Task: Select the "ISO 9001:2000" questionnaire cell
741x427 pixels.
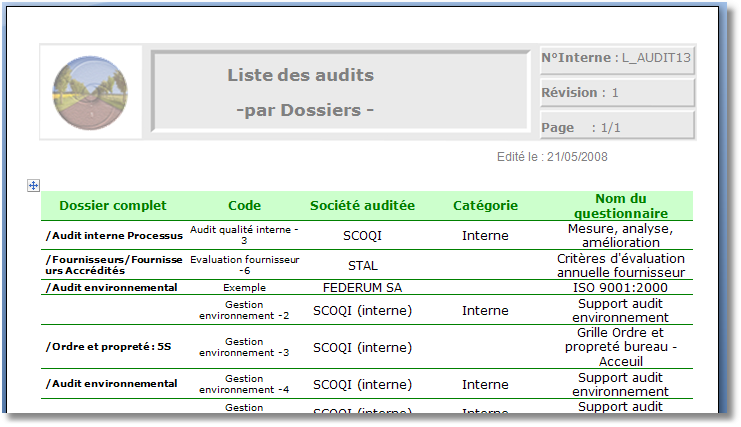Action: 619,287
